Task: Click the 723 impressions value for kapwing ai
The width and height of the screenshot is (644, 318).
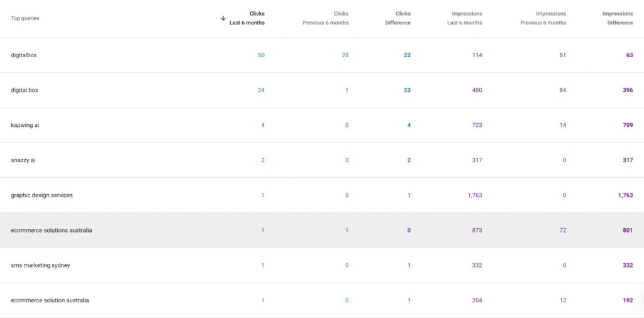Action: click(x=477, y=125)
